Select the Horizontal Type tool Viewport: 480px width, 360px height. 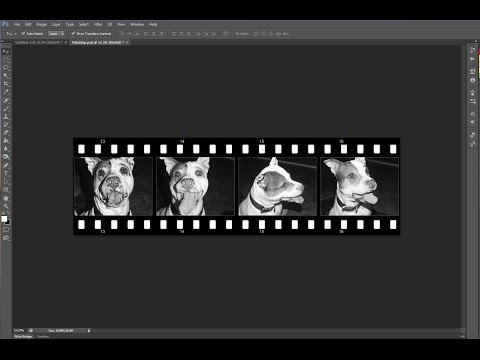click(6, 173)
